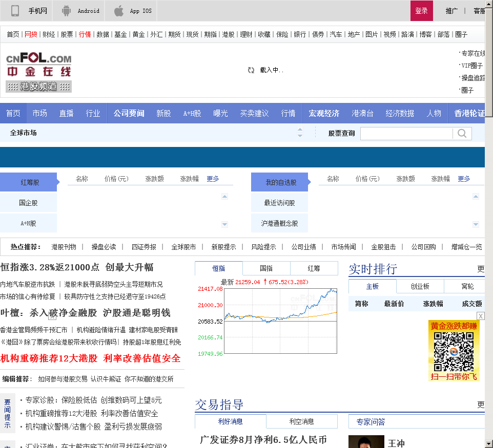Switch chart to 红筹 tab
493x448 pixels.
[x=314, y=268]
